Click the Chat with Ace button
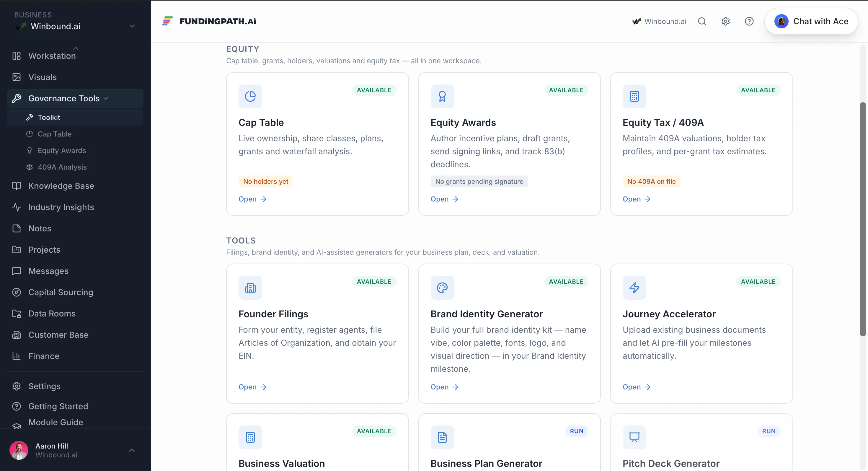 (x=811, y=21)
